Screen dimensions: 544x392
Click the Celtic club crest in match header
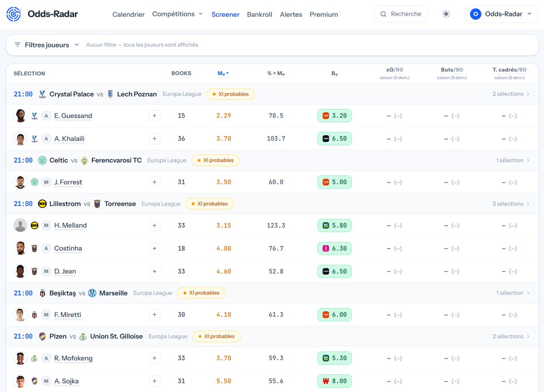point(43,160)
